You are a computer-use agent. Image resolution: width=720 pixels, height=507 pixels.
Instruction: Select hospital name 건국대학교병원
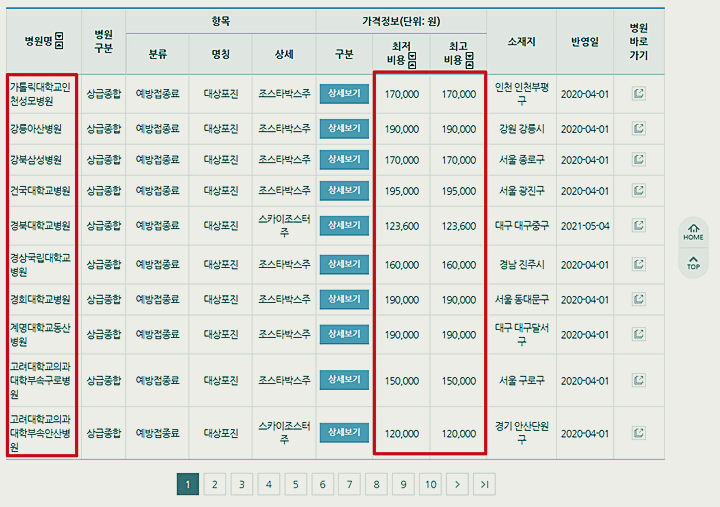(x=40, y=191)
